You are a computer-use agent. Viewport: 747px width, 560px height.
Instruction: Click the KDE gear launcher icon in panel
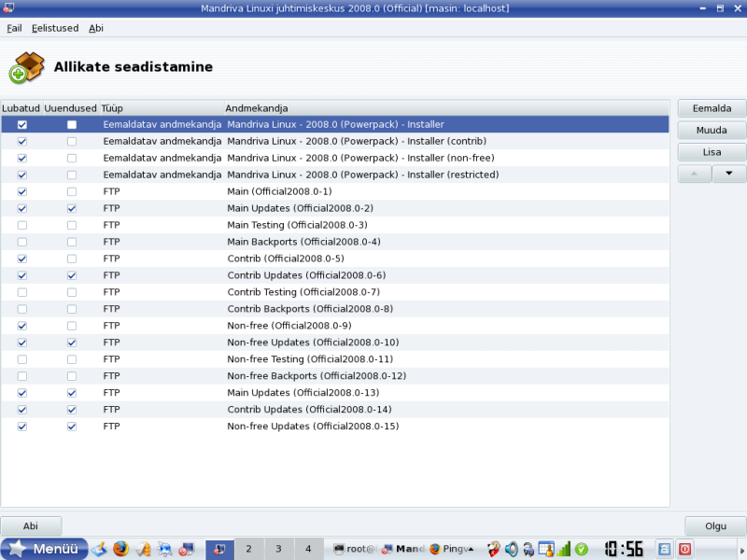[x=164, y=549]
